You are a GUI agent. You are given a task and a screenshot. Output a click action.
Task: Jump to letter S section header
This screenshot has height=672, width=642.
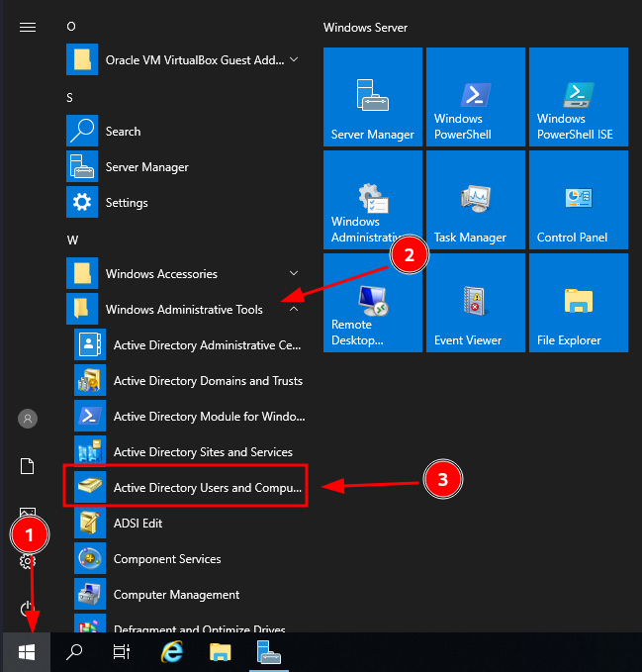(70, 98)
